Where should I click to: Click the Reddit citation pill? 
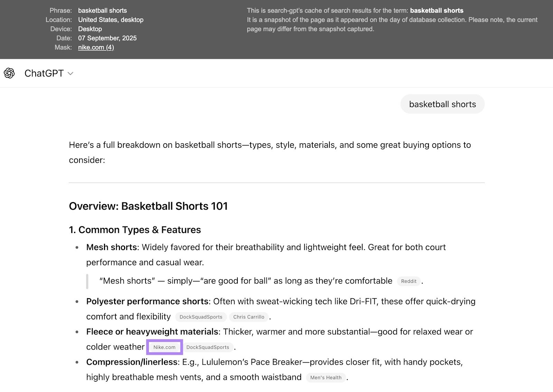coord(409,281)
